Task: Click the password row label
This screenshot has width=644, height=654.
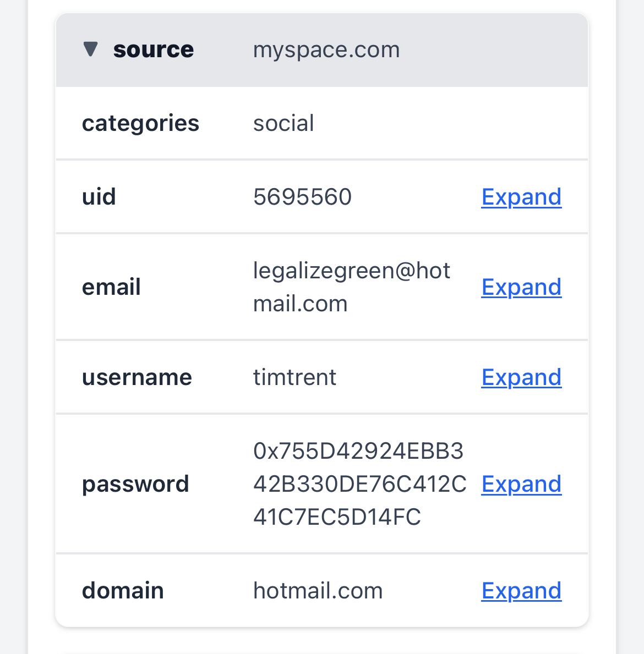Action: click(x=135, y=484)
